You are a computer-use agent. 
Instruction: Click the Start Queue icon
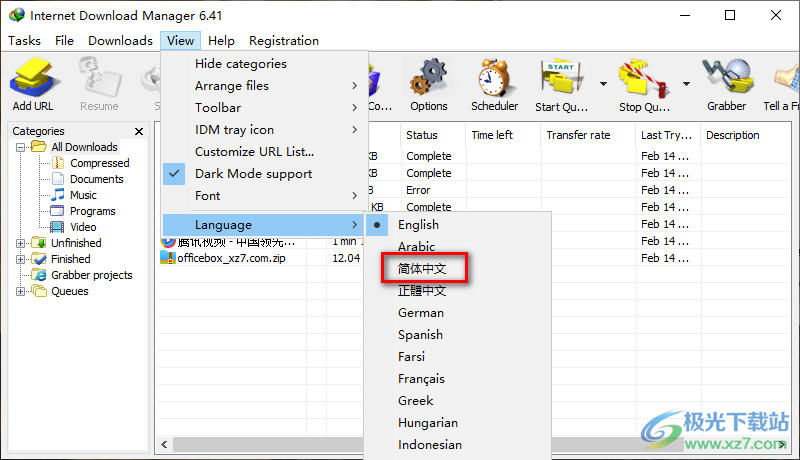click(x=561, y=78)
